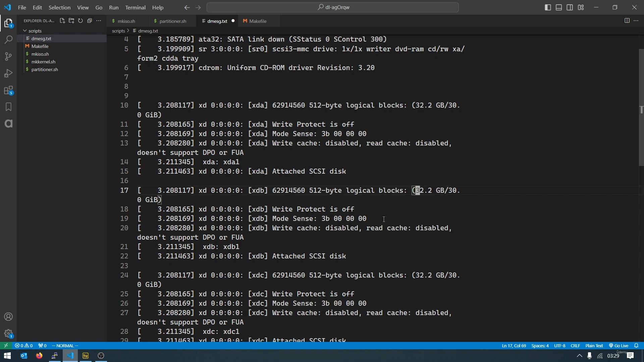644x362 pixels.
Task: Open the File menu
Action: tap(22, 7)
